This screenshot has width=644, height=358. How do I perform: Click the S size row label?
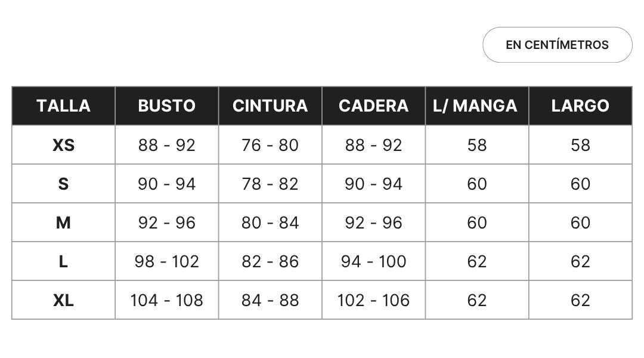click(63, 184)
